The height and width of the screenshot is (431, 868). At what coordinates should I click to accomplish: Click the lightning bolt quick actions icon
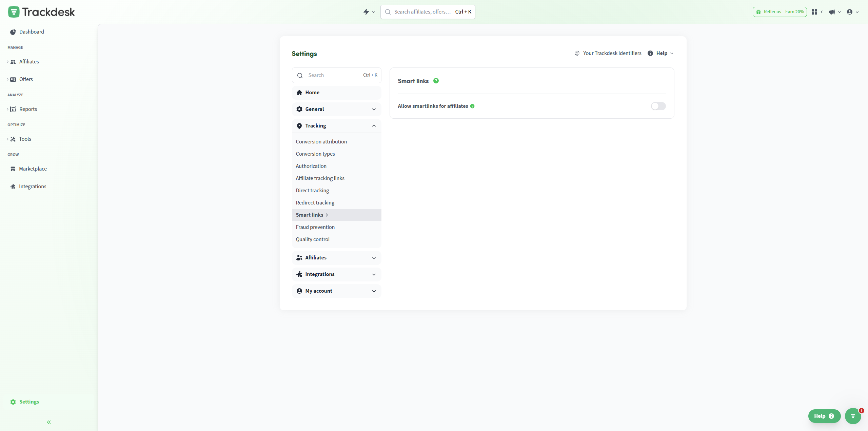[x=366, y=12]
